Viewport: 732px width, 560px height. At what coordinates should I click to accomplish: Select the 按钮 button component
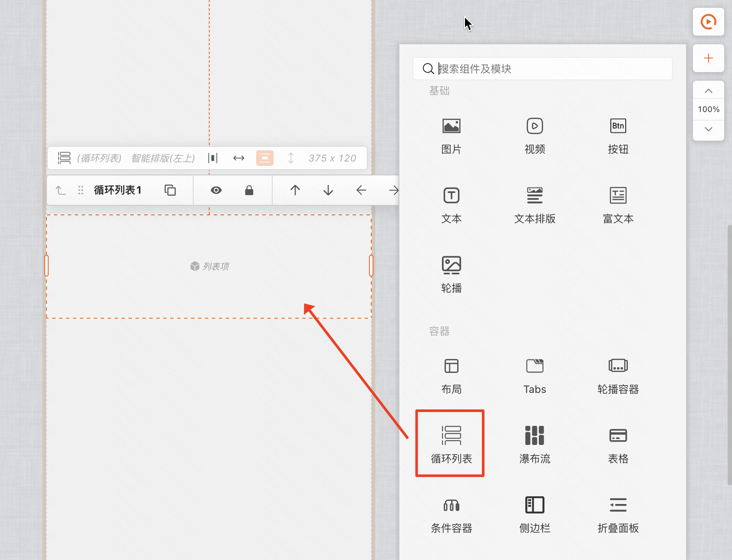pyautogui.click(x=618, y=136)
